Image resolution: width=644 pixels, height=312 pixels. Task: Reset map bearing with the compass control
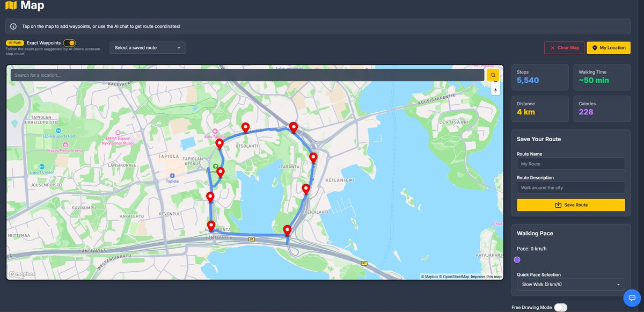[495, 90]
